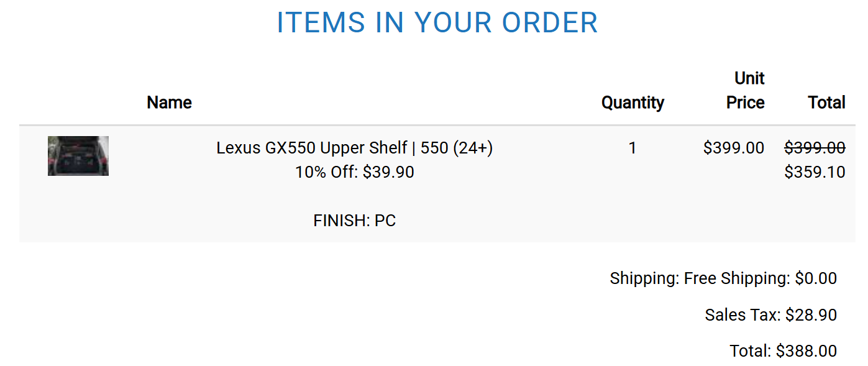The height and width of the screenshot is (366, 868).
Task: Select the Name column header
Action: (x=169, y=103)
